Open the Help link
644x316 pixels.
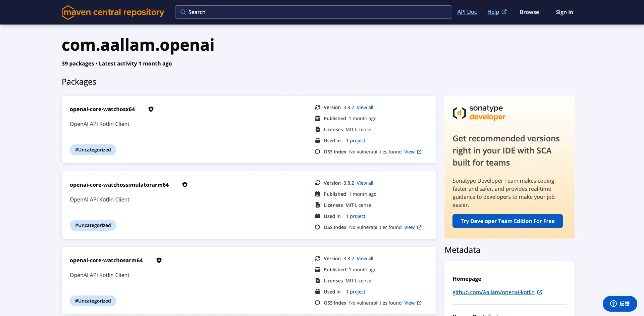(x=493, y=12)
